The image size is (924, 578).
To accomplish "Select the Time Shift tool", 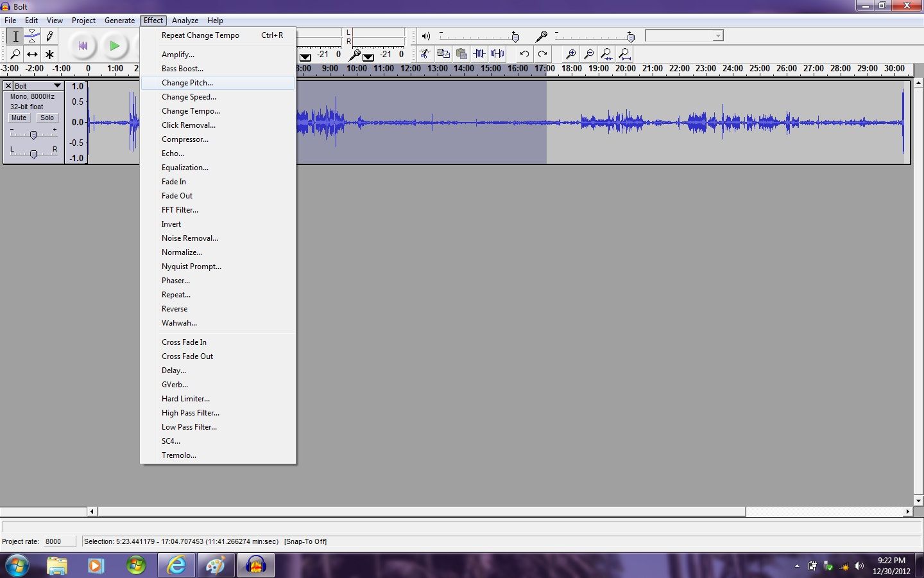I will 32,54.
